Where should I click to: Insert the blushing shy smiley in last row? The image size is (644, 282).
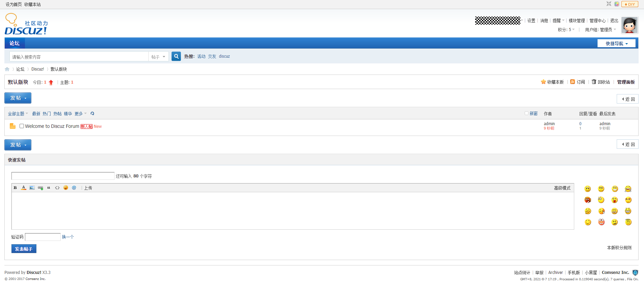pos(588,222)
